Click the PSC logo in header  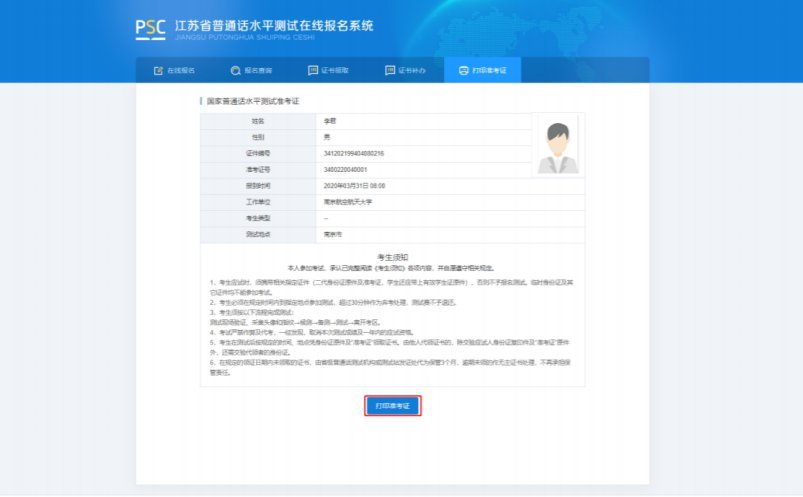(x=150, y=27)
